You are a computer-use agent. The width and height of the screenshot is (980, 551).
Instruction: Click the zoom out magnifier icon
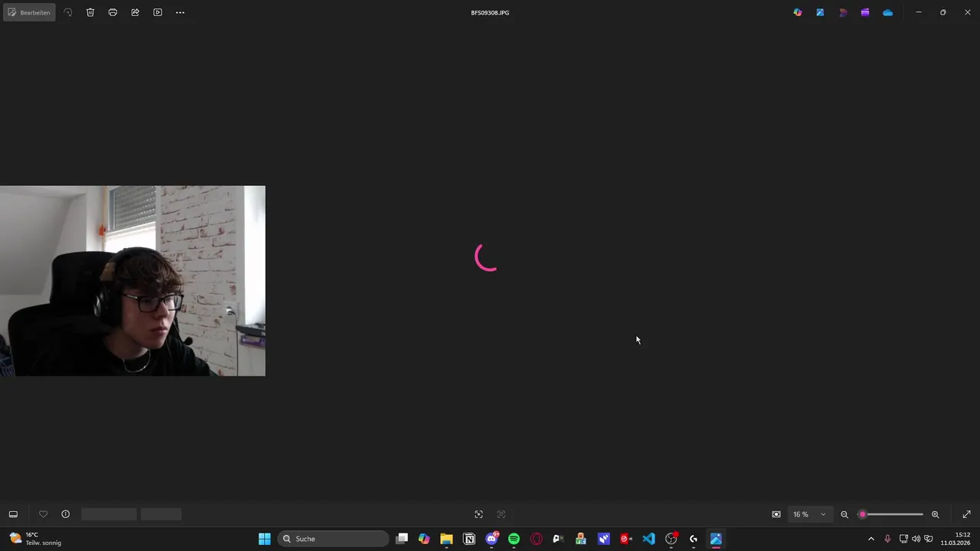coord(844,514)
